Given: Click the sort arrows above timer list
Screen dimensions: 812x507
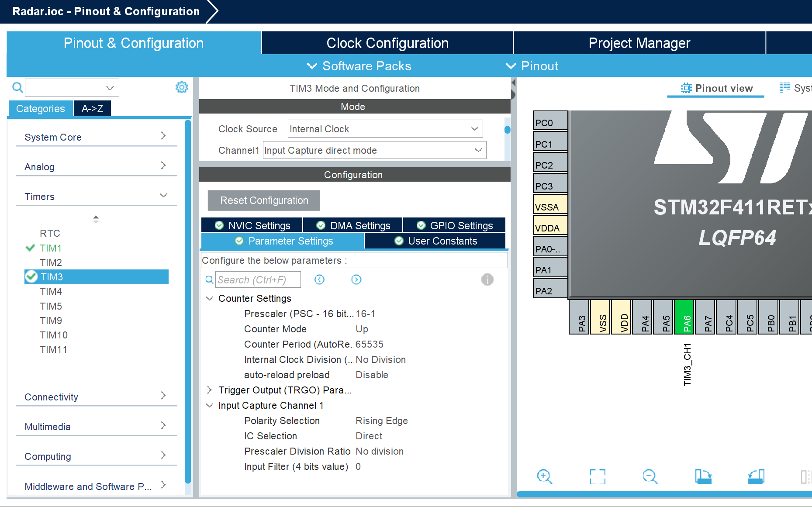Looking at the screenshot, I should [x=96, y=219].
